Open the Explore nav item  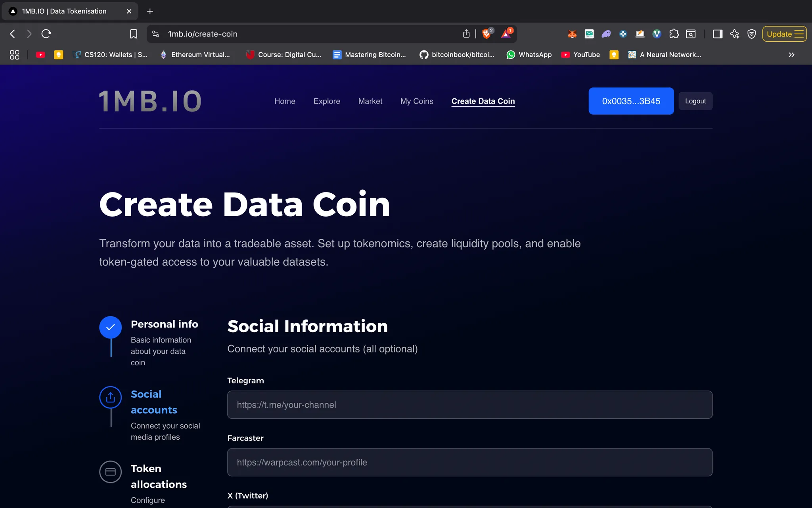[x=326, y=101]
